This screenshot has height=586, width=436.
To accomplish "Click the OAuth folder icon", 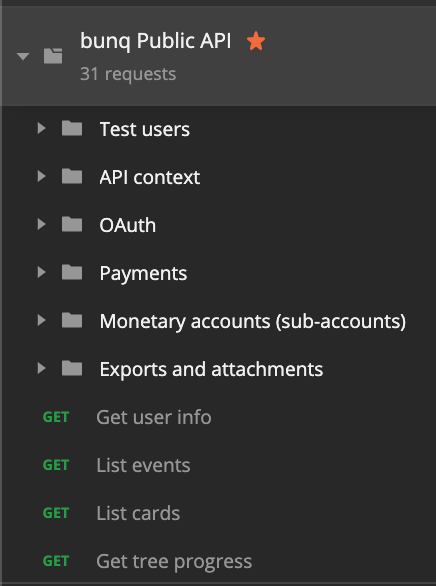I will [x=72, y=224].
